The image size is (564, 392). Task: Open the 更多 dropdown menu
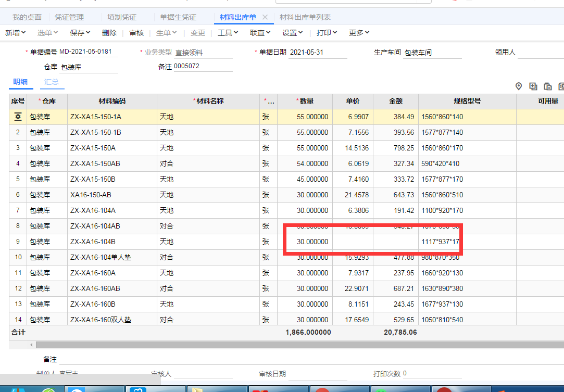359,33
